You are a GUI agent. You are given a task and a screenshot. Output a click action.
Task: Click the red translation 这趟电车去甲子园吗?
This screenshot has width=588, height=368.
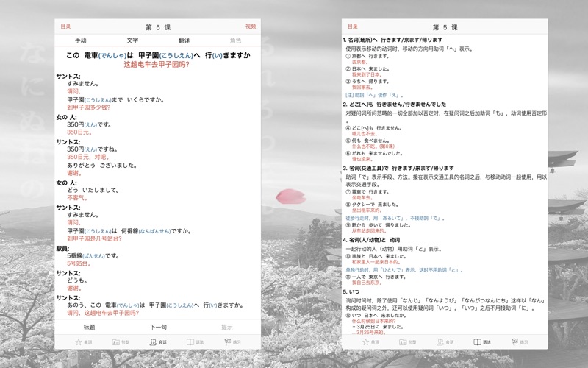157,65
